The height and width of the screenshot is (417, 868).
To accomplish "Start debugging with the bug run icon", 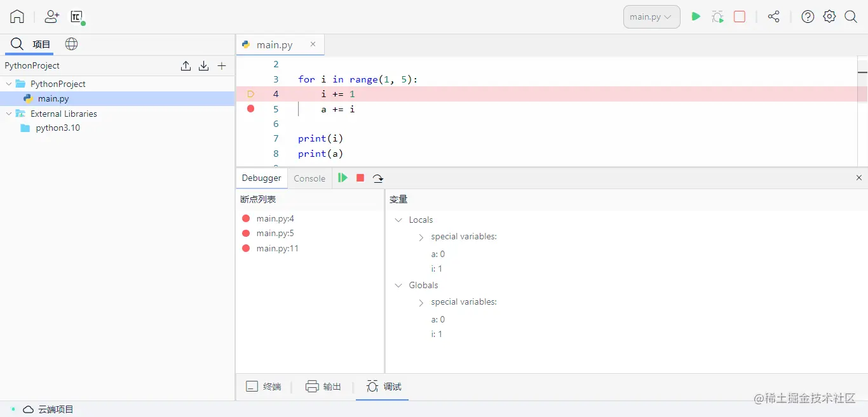I will (x=717, y=17).
